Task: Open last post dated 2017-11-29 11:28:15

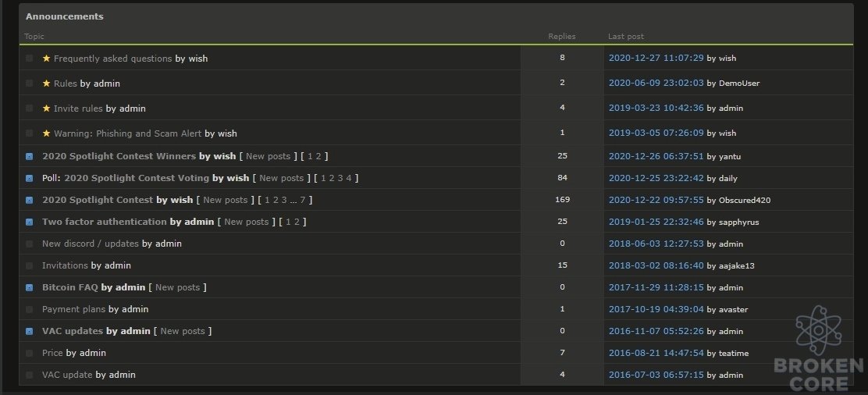Action: (x=656, y=287)
